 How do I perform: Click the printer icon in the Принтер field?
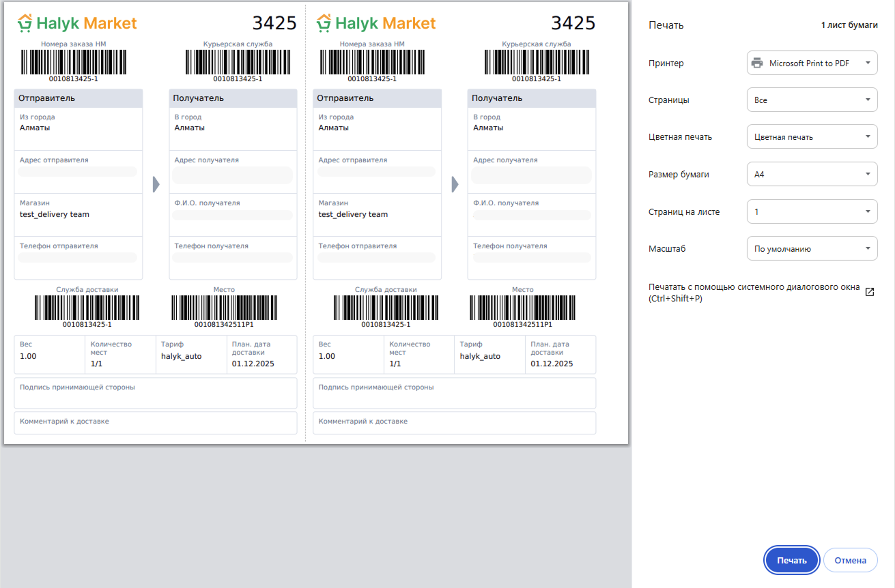[x=757, y=63]
